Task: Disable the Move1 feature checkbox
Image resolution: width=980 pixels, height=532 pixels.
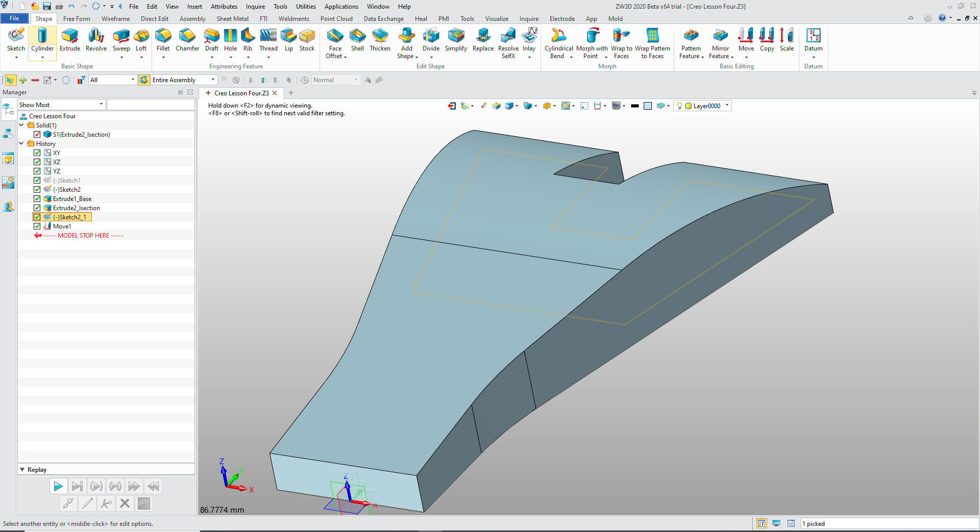Action: [37, 226]
